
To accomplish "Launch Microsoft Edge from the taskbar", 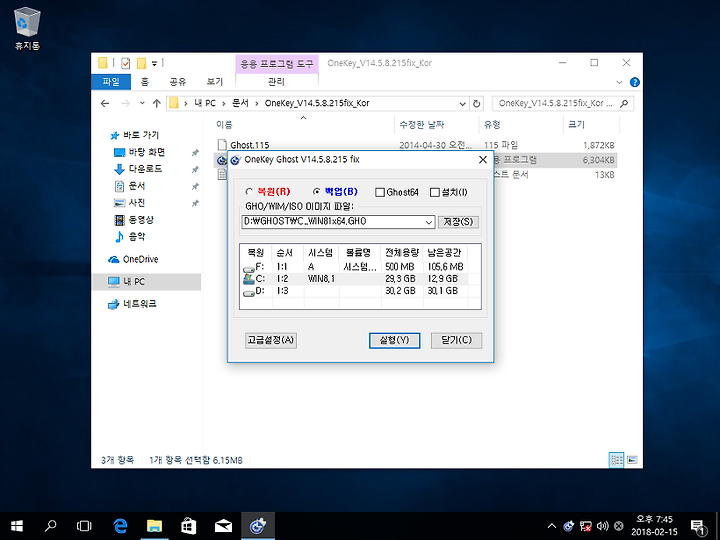I will pos(120,526).
